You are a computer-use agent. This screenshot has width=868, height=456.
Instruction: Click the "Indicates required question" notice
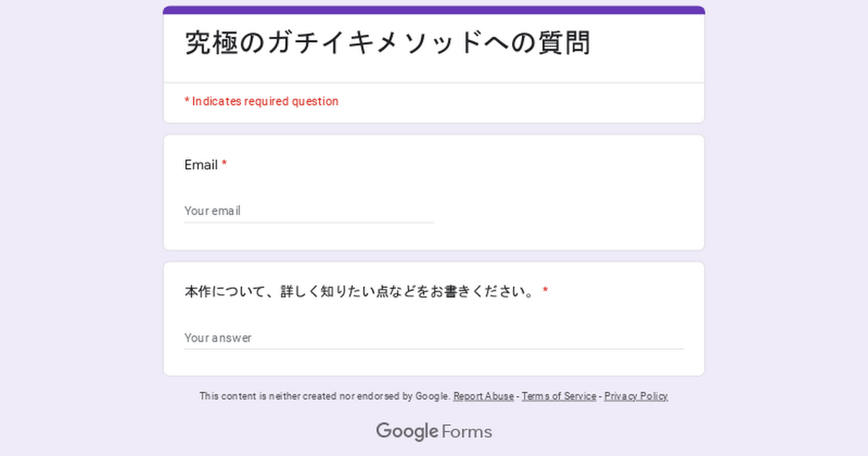pos(261,101)
